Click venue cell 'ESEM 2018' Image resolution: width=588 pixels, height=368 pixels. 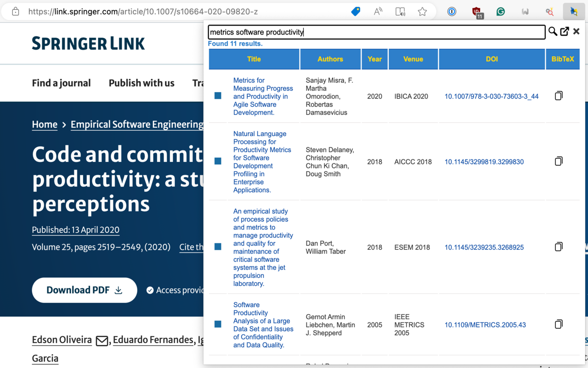pyautogui.click(x=412, y=247)
